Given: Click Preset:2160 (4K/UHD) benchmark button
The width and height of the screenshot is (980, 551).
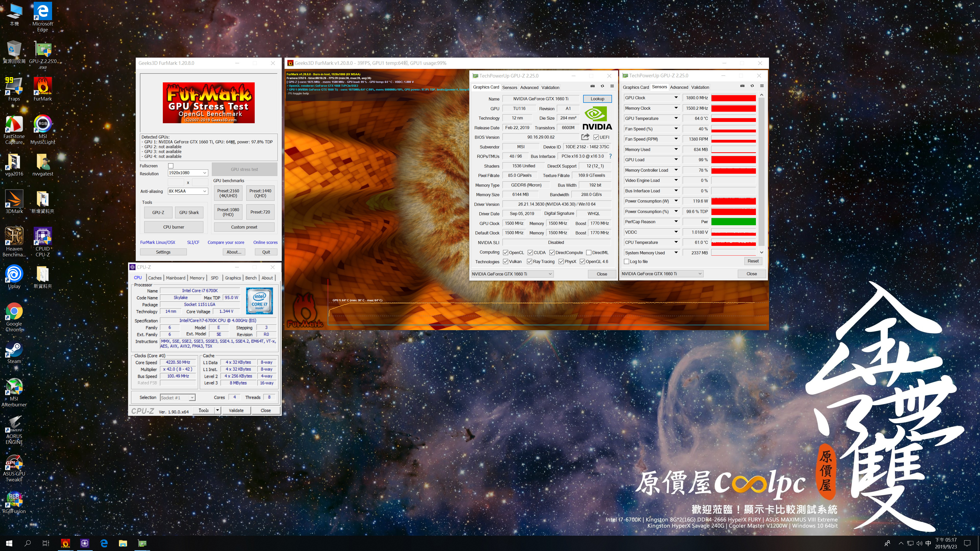Looking at the screenshot, I should click(228, 193).
